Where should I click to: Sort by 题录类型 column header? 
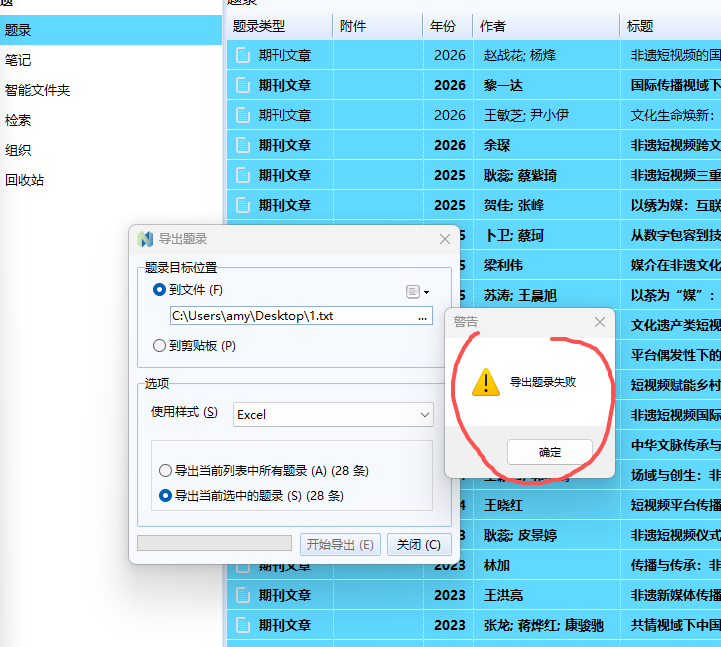coord(280,26)
